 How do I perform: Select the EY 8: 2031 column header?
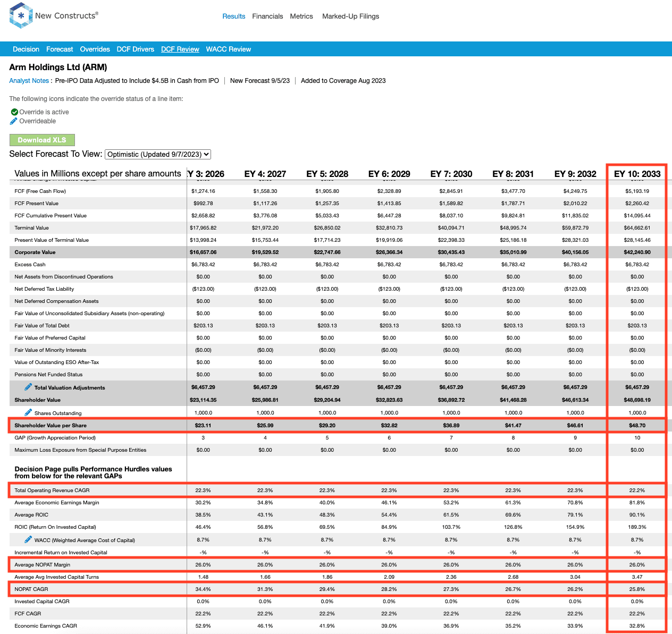point(513,174)
